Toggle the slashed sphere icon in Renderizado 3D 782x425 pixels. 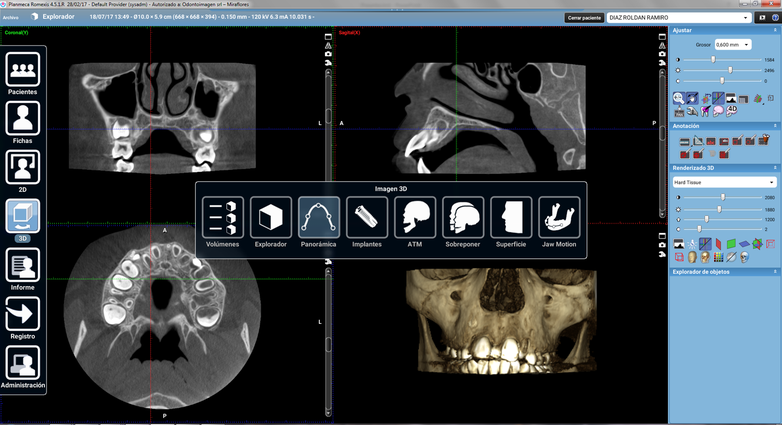click(732, 257)
